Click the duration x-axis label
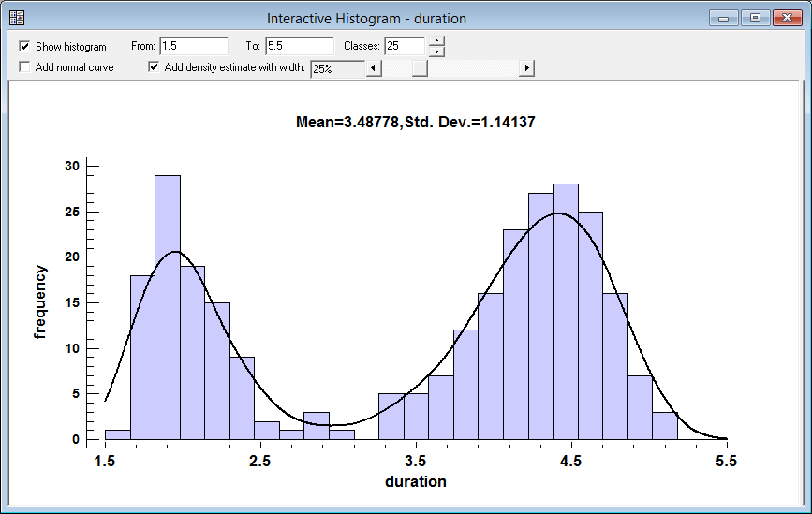 (x=415, y=482)
